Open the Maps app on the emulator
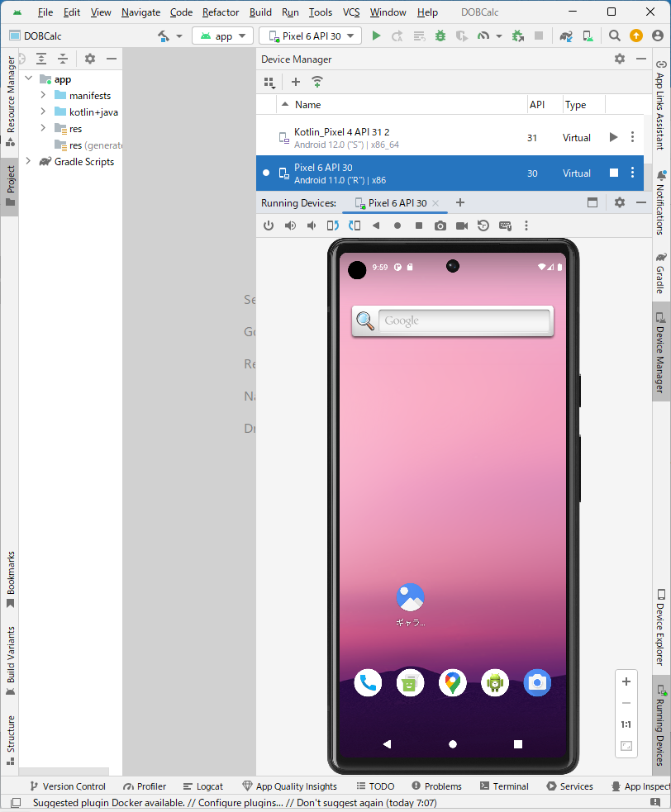 (453, 682)
